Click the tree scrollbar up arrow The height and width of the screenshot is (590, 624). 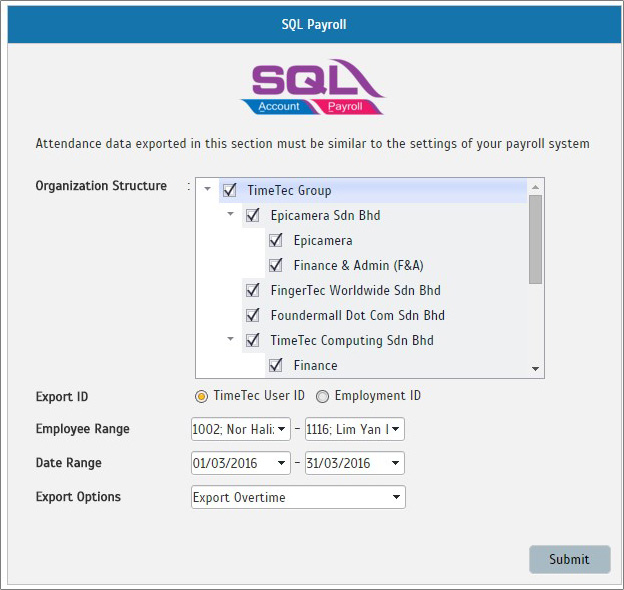coord(535,187)
